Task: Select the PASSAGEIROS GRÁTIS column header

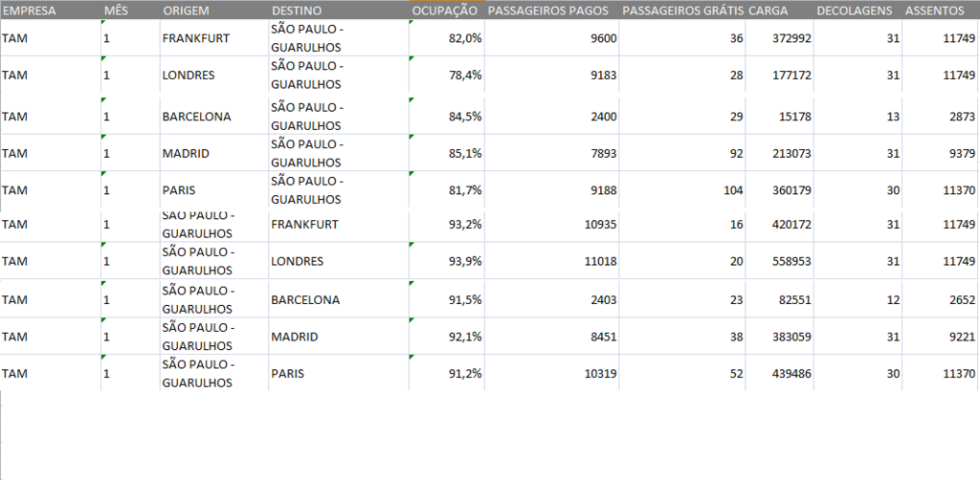Action: coord(682,11)
